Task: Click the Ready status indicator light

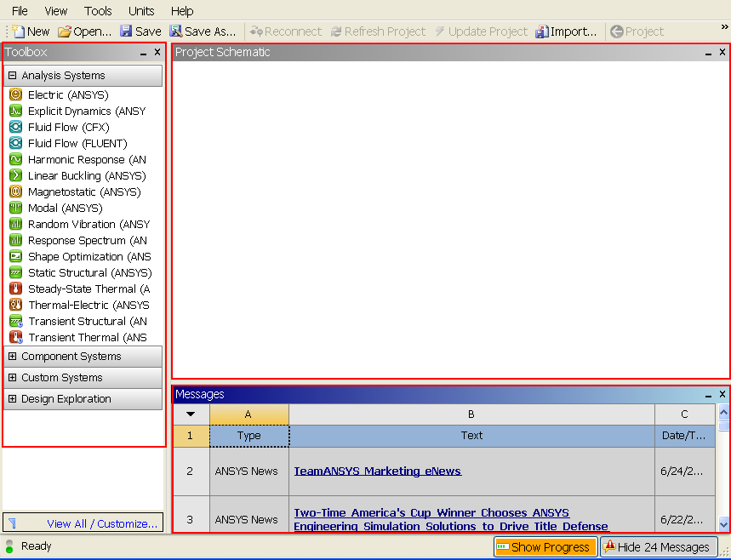Action: coord(9,546)
